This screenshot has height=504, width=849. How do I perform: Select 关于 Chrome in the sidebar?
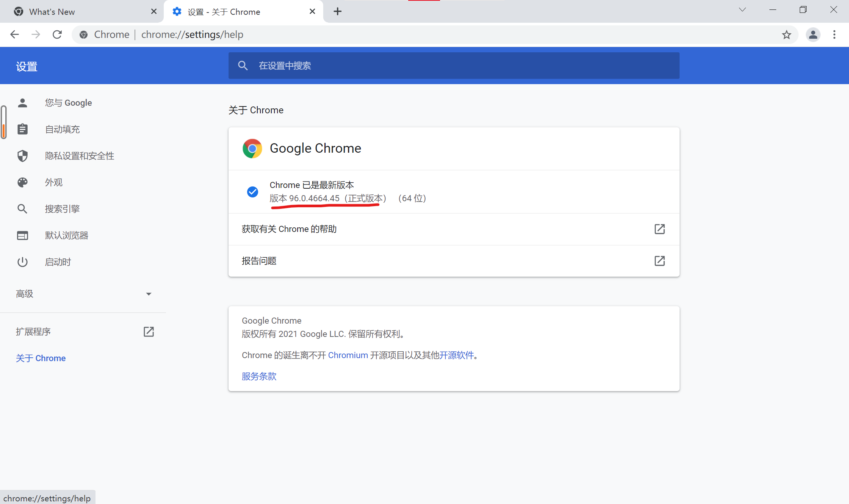[41, 358]
